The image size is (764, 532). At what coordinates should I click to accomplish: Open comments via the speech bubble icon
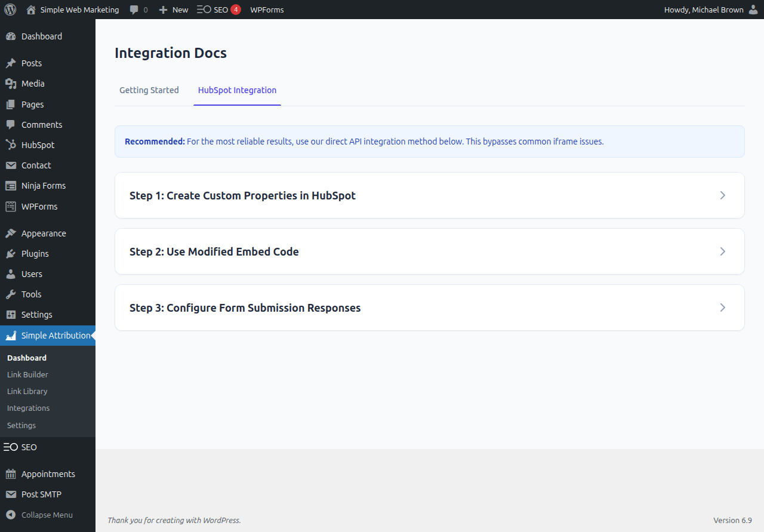coord(133,10)
